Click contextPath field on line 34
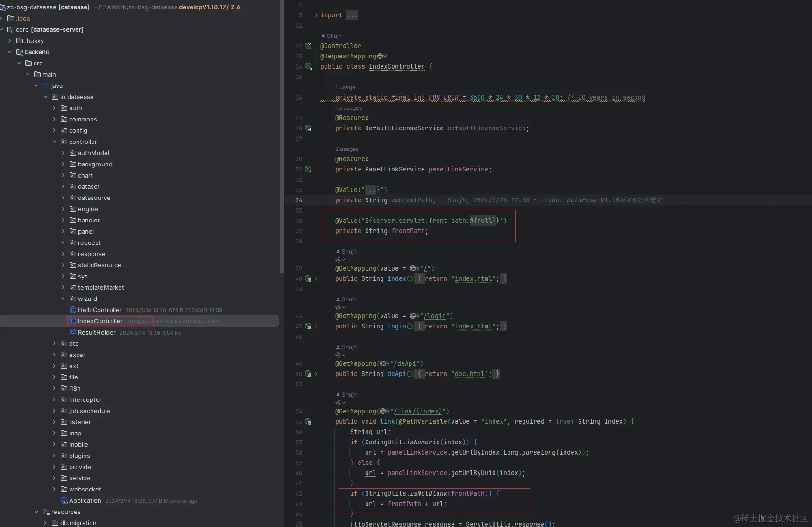This screenshot has width=812, height=527. (412, 200)
